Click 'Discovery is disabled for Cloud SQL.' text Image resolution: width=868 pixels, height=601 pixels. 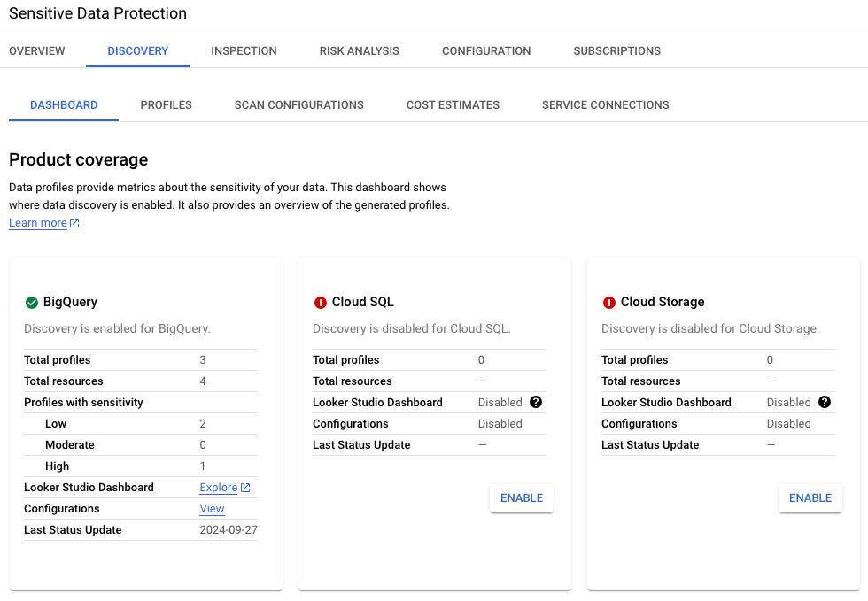point(412,328)
